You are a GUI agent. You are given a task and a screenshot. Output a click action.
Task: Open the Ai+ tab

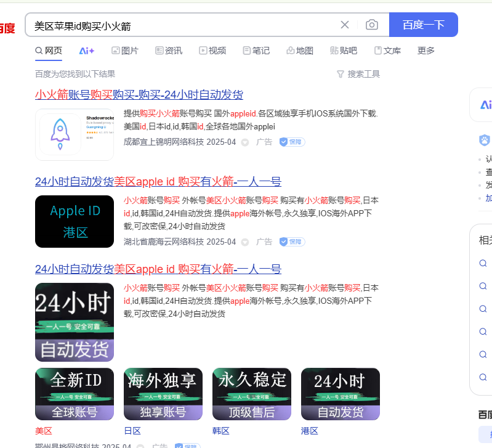click(87, 51)
